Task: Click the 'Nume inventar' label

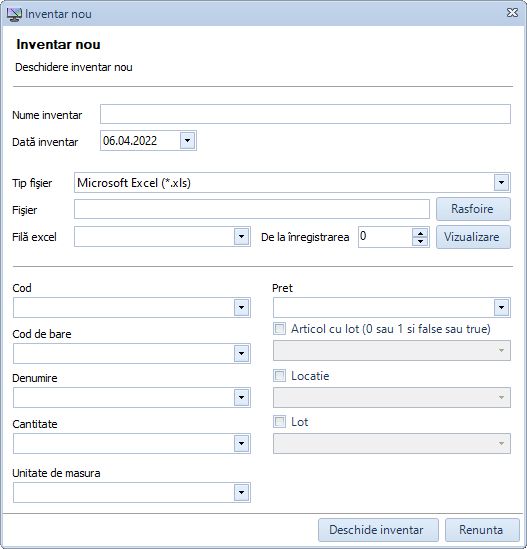Action: pos(47,115)
